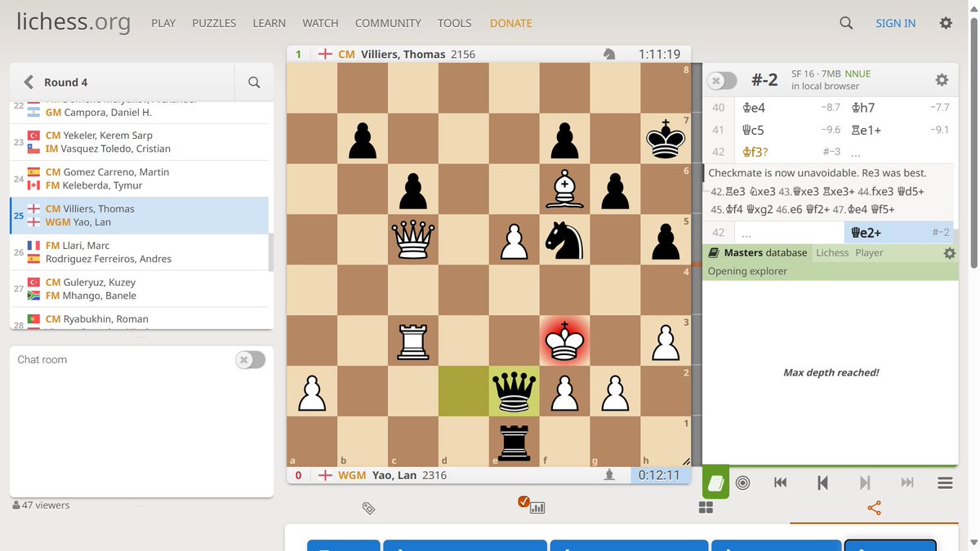Toggle the site settings gear at top right
980x551 pixels.
point(945,23)
